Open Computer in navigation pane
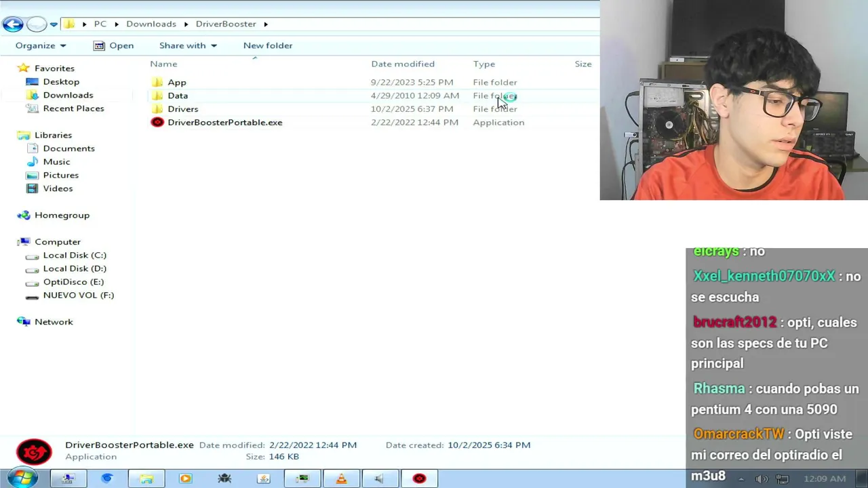The height and width of the screenshot is (488, 868). pyautogui.click(x=58, y=242)
